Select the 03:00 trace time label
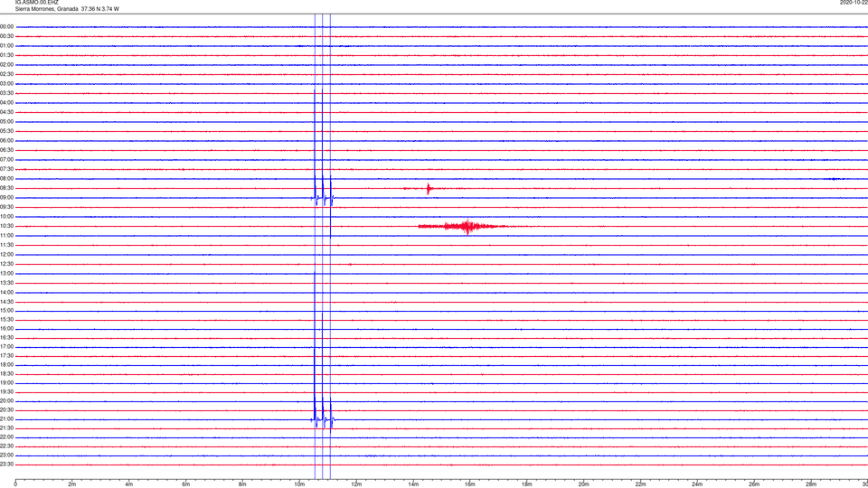 pos(6,83)
